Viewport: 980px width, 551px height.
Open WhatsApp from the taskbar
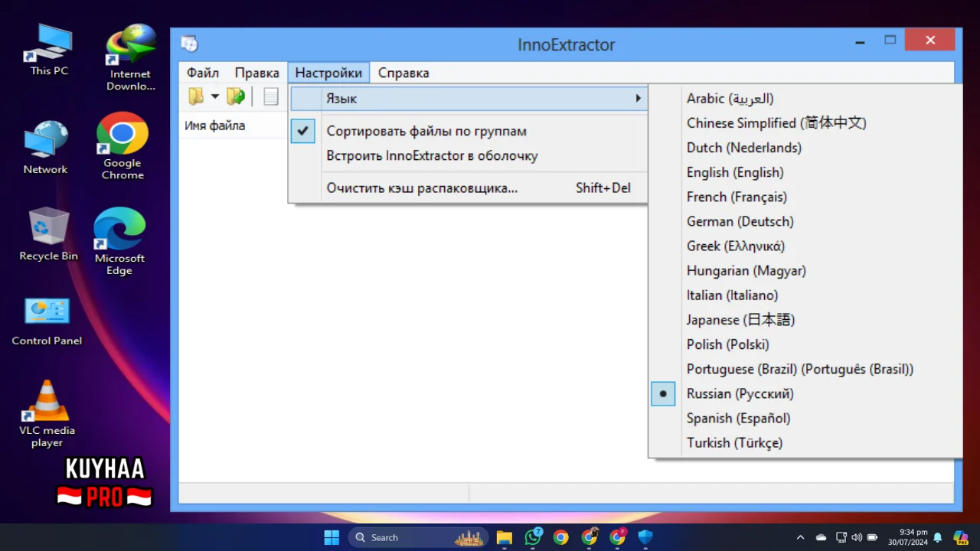533,537
